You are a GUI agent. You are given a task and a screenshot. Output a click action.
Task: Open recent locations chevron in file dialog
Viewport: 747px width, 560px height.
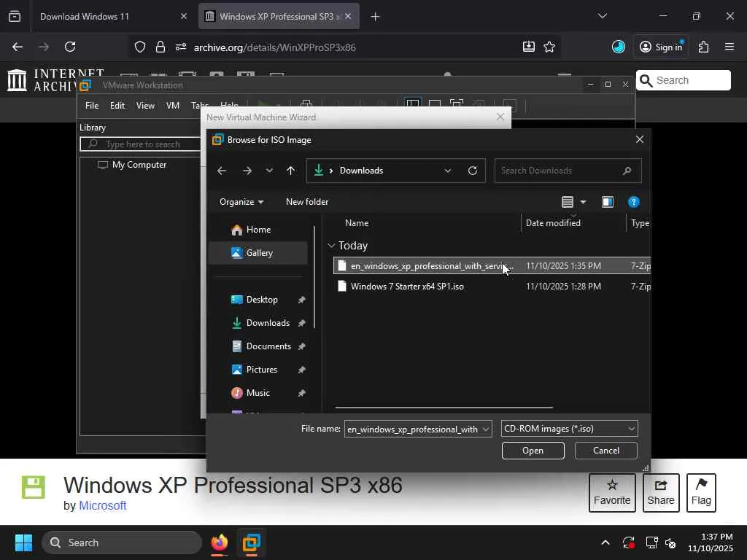pyautogui.click(x=269, y=171)
